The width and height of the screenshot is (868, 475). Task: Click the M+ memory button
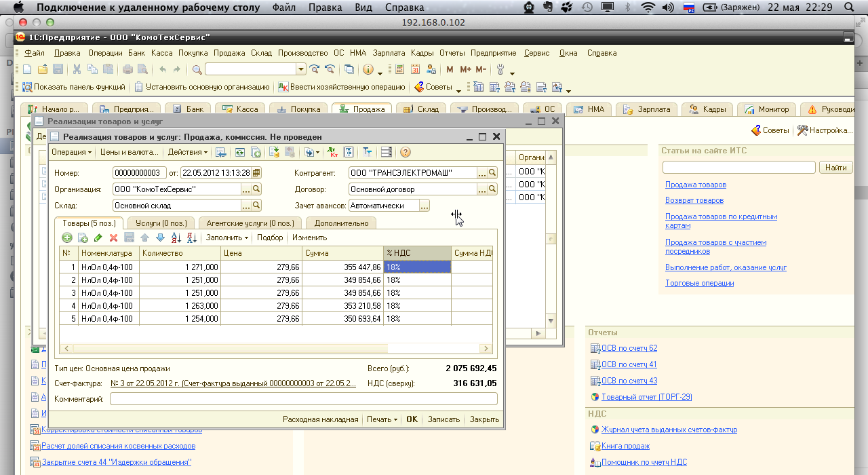pyautogui.click(x=465, y=69)
